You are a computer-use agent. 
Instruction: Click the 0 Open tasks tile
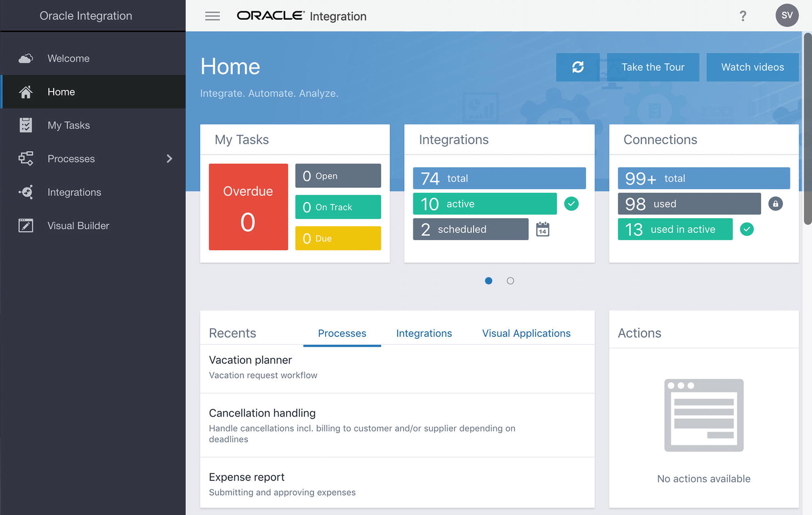pos(338,176)
